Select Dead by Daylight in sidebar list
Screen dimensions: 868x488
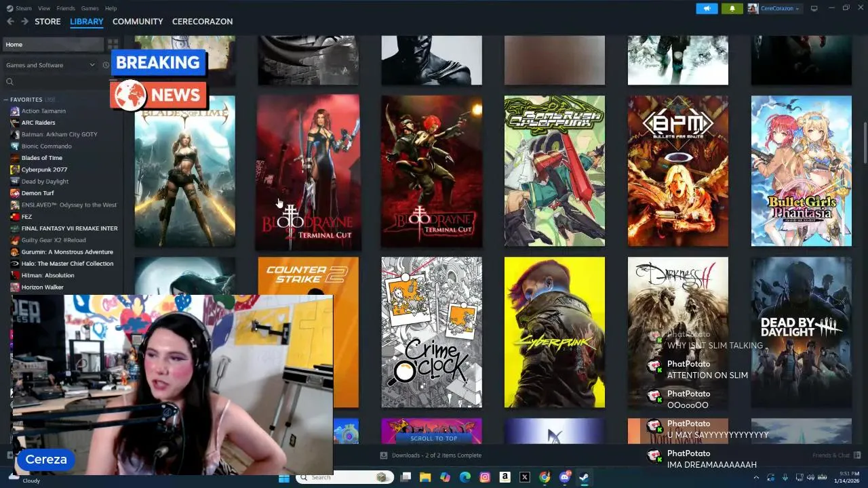pos(45,182)
